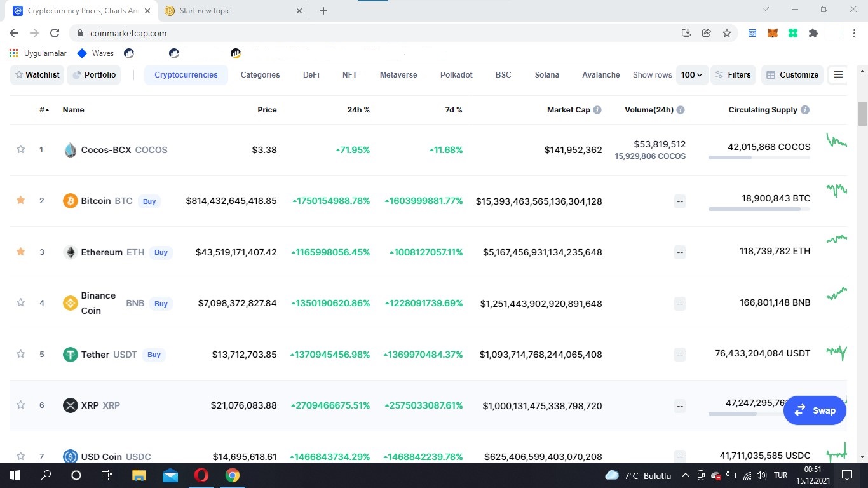Viewport: 868px width, 488px height.
Task: Star Binance Coin for watchlist
Action: tap(20, 302)
